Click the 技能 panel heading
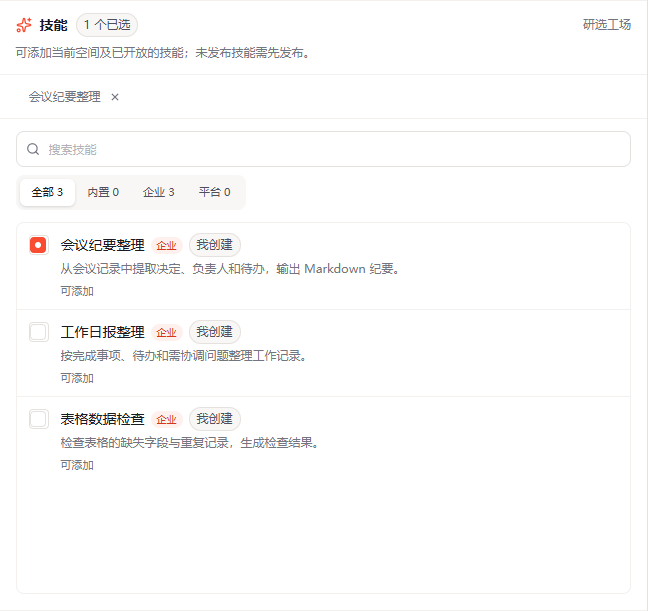The height and width of the screenshot is (611, 648). (x=53, y=25)
